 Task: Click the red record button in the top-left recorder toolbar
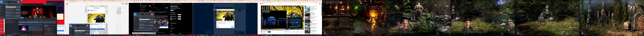(18, 2)
